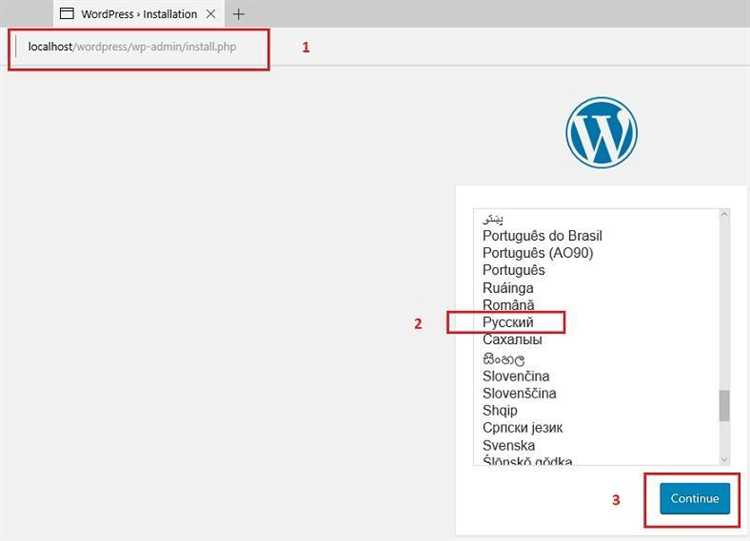Select Português (AO90) language
Image resolution: width=750 pixels, height=541 pixels.
tap(538, 253)
